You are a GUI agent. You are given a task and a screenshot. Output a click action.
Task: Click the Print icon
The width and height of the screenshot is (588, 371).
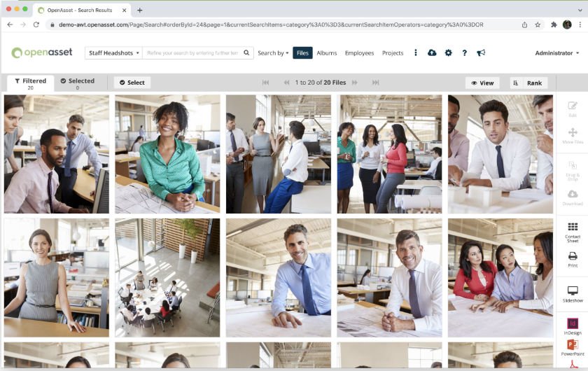[573, 260]
